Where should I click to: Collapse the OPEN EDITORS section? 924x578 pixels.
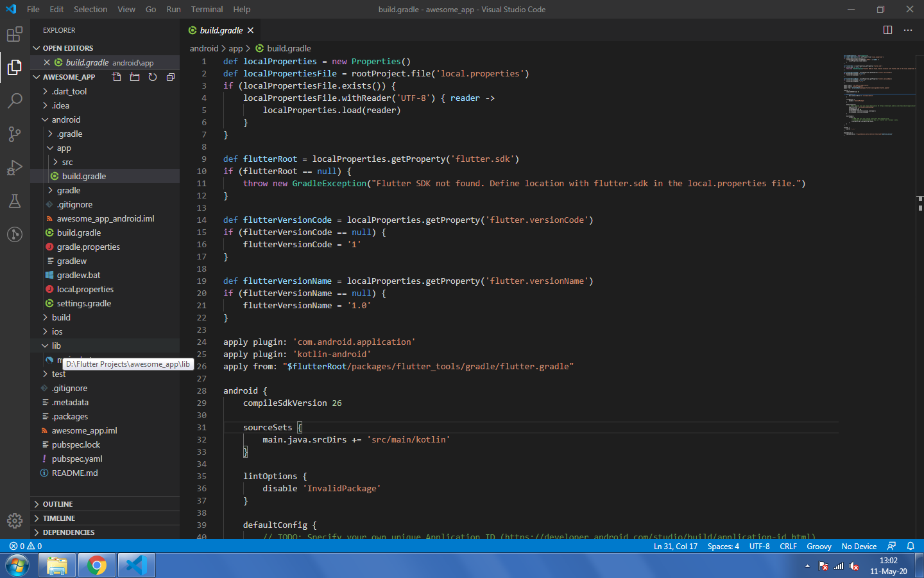coord(105,48)
